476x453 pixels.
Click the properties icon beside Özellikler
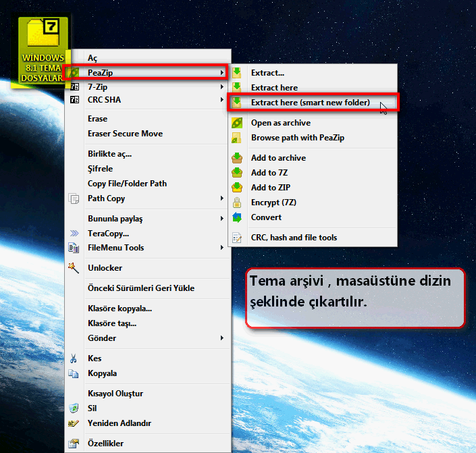74,444
